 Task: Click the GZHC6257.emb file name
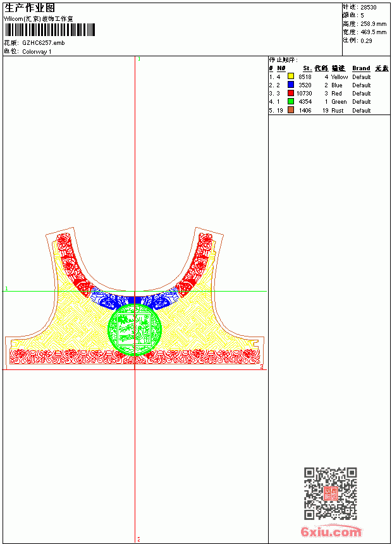44,43
